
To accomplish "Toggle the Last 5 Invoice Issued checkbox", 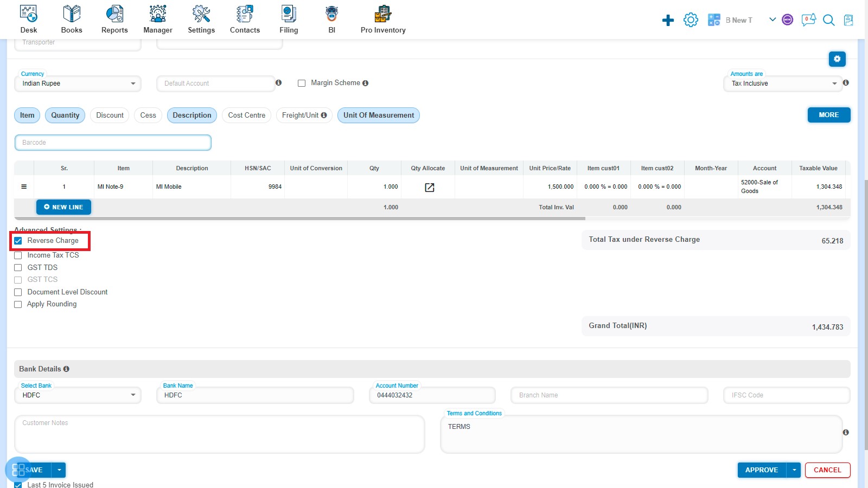I will coord(18,485).
